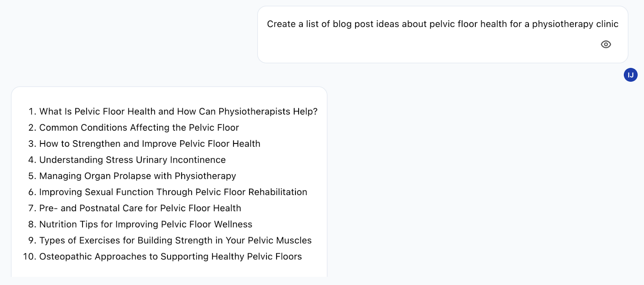Click the prompt text about blog post ideas

442,24
